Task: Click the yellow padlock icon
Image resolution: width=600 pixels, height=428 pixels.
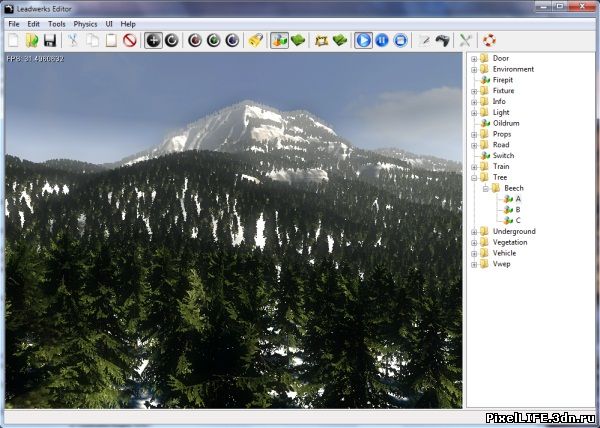Action: click(x=256, y=40)
